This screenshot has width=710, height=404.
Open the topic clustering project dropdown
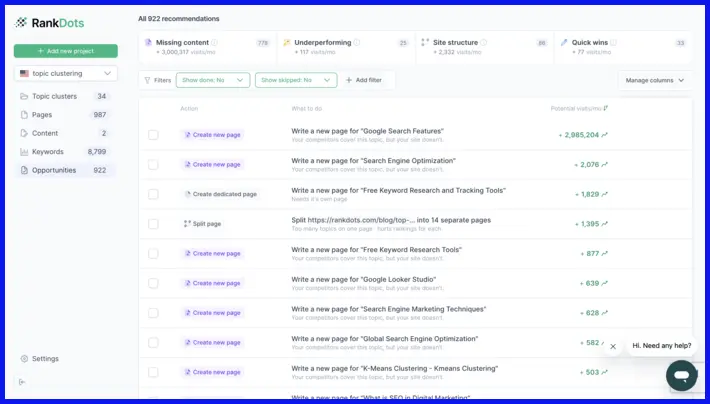tap(66, 73)
